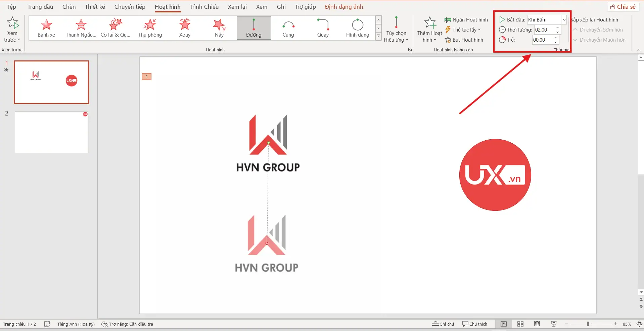Toggle Ghi chú notes pane
Viewport: 644px width, 331px height.
point(443,324)
